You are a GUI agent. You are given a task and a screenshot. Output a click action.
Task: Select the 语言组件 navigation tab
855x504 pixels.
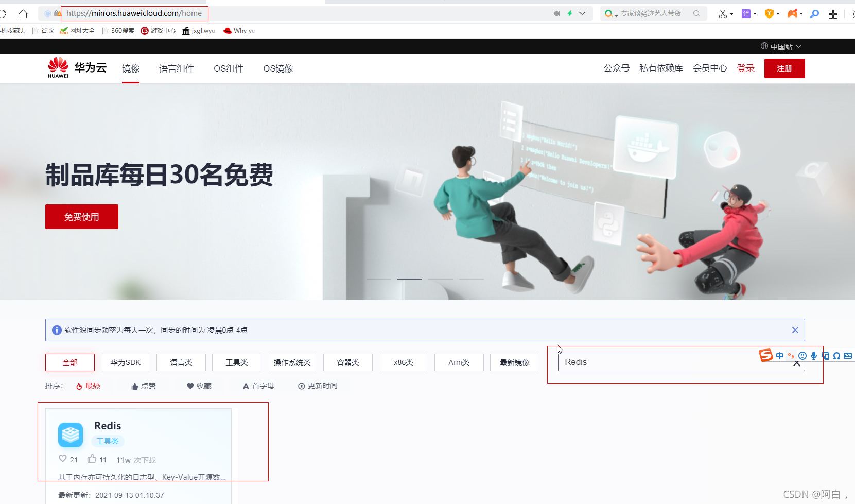tap(177, 68)
